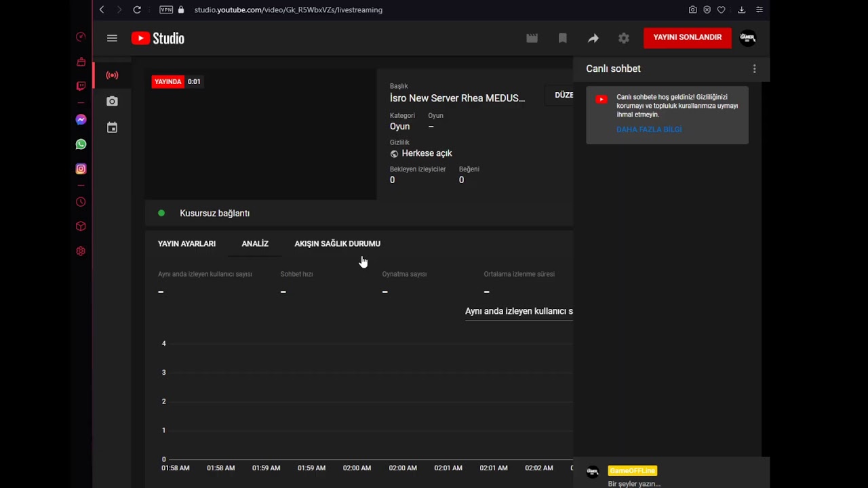Open the extensions cube icon in browser sidebar

click(x=81, y=226)
